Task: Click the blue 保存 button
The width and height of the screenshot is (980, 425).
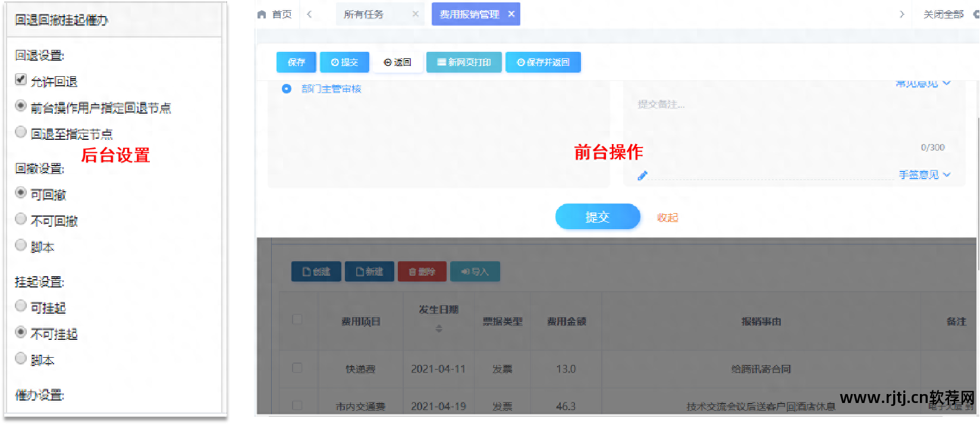Action: tap(296, 62)
